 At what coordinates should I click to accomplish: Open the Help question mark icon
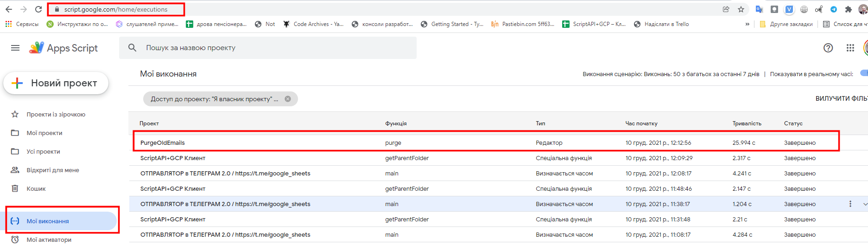point(828,48)
